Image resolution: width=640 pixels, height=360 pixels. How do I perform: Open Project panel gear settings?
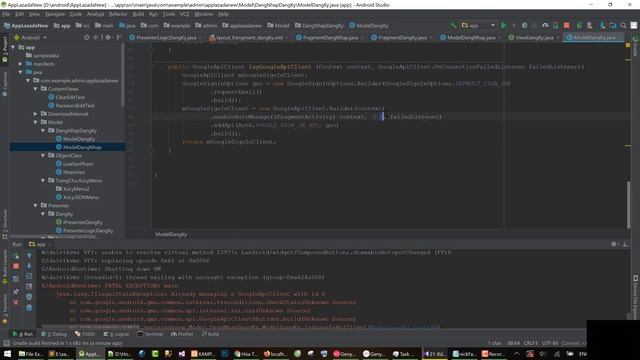click(x=108, y=37)
